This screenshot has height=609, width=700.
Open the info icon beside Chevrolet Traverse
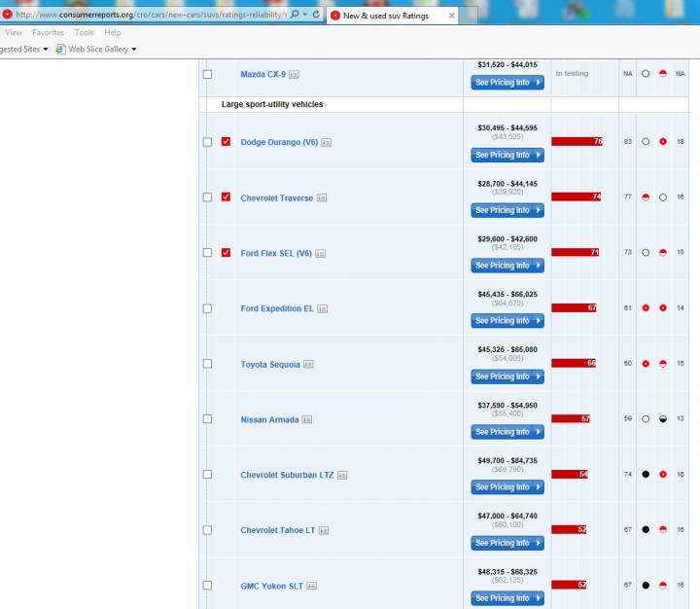pos(322,197)
